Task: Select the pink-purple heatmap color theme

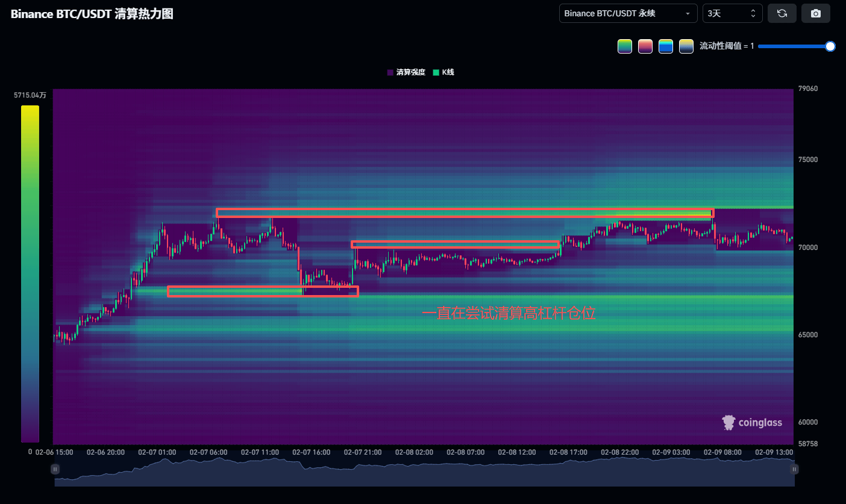Action: coord(645,46)
